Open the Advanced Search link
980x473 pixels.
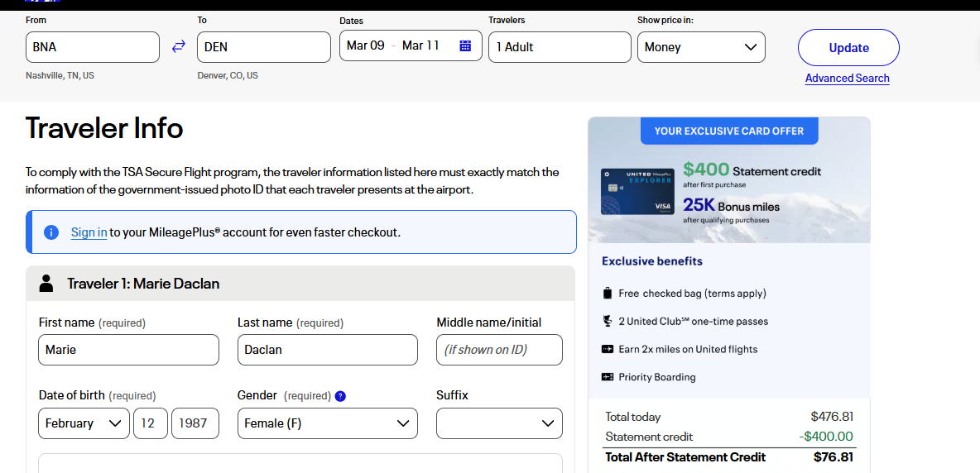click(x=848, y=79)
